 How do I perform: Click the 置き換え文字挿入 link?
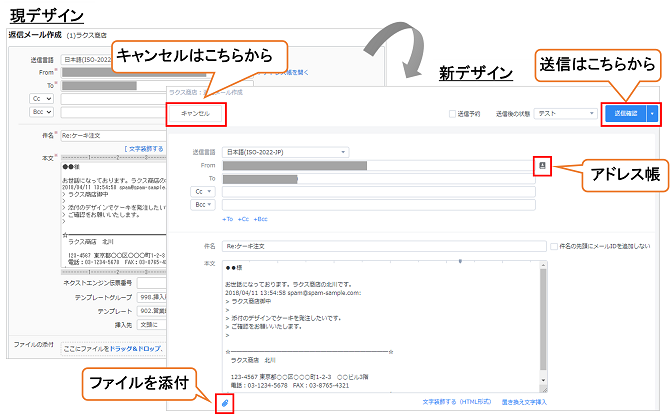524,402
